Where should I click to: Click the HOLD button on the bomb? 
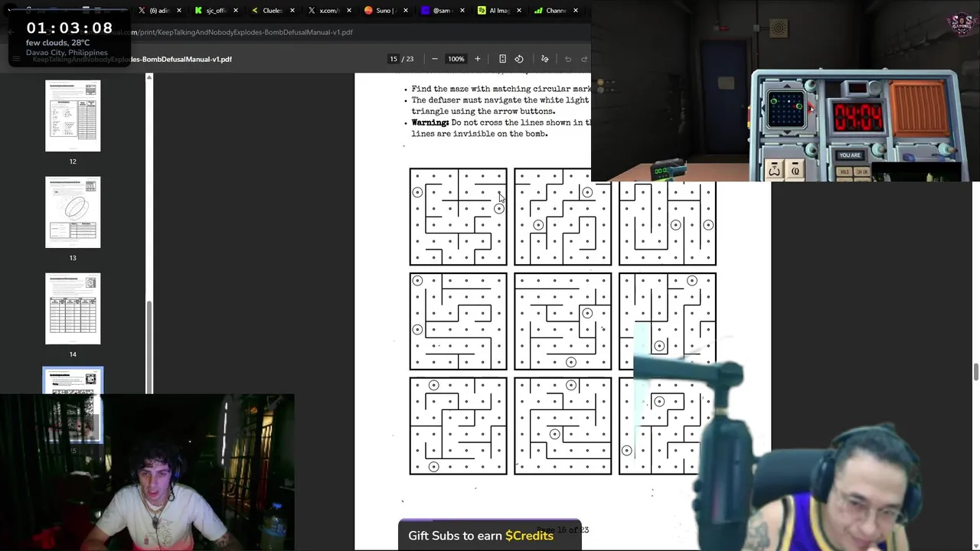(x=844, y=172)
